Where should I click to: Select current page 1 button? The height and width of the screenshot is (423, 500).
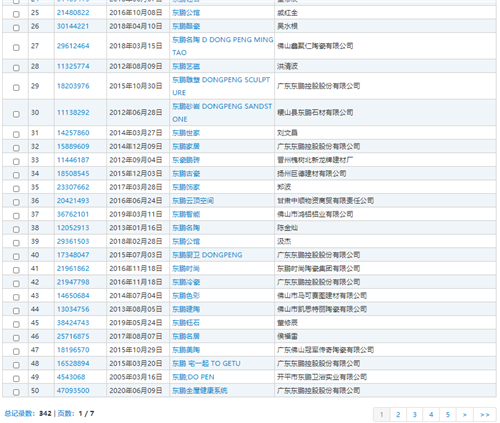pyautogui.click(x=381, y=414)
